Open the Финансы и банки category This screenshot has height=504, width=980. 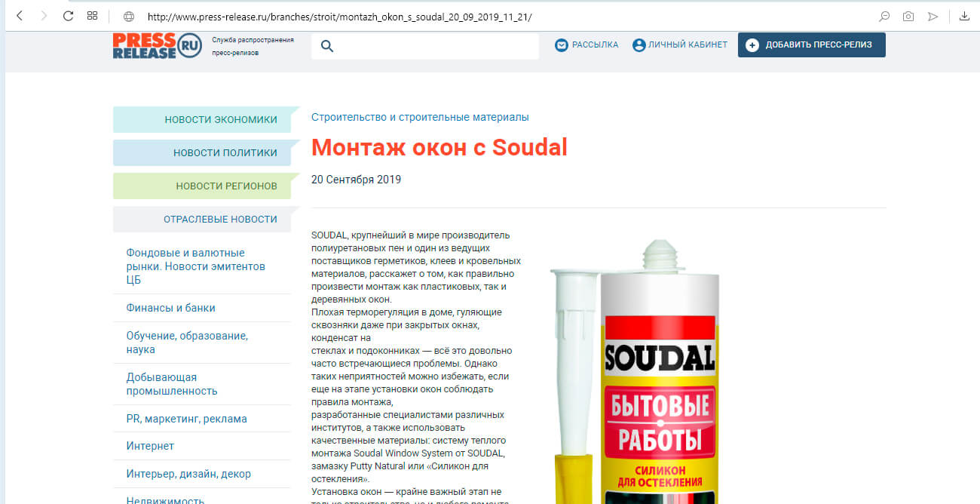[x=171, y=308]
